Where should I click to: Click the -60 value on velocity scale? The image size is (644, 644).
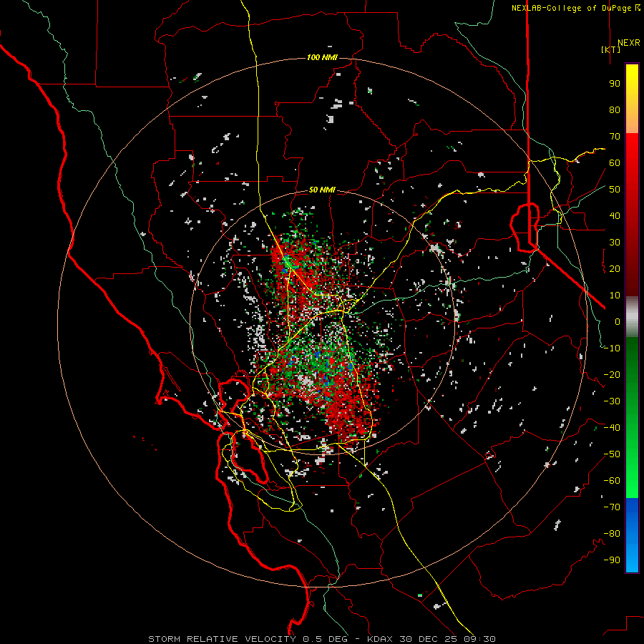click(612, 481)
